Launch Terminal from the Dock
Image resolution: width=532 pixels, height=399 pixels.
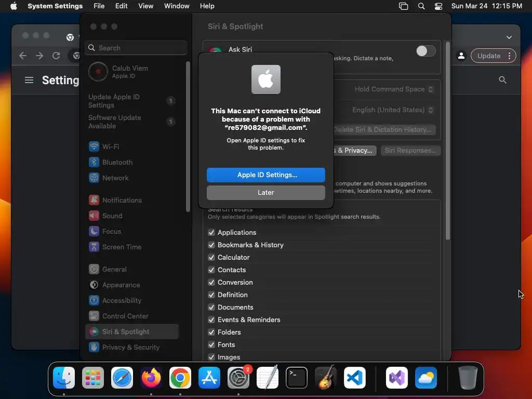pos(297,378)
